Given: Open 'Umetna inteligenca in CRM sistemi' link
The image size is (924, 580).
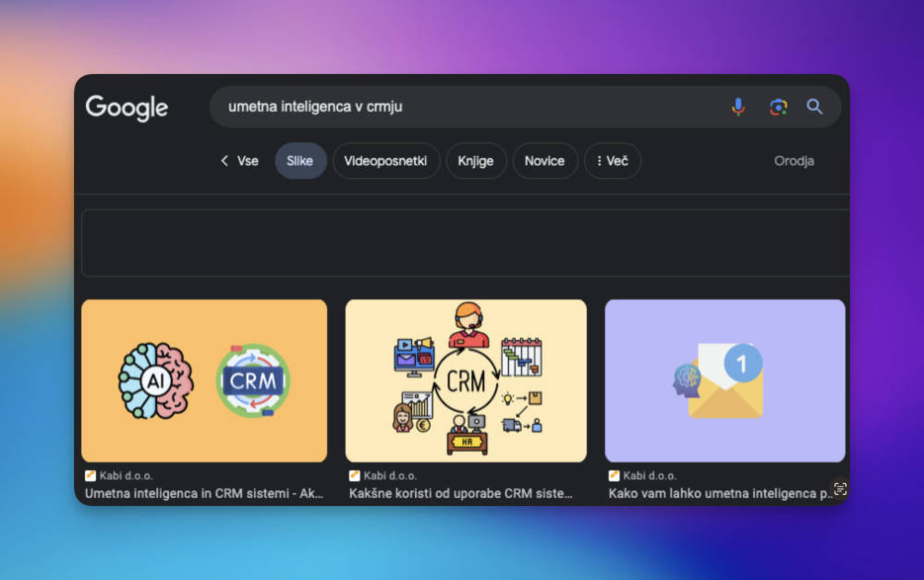Looking at the screenshot, I should [x=204, y=493].
